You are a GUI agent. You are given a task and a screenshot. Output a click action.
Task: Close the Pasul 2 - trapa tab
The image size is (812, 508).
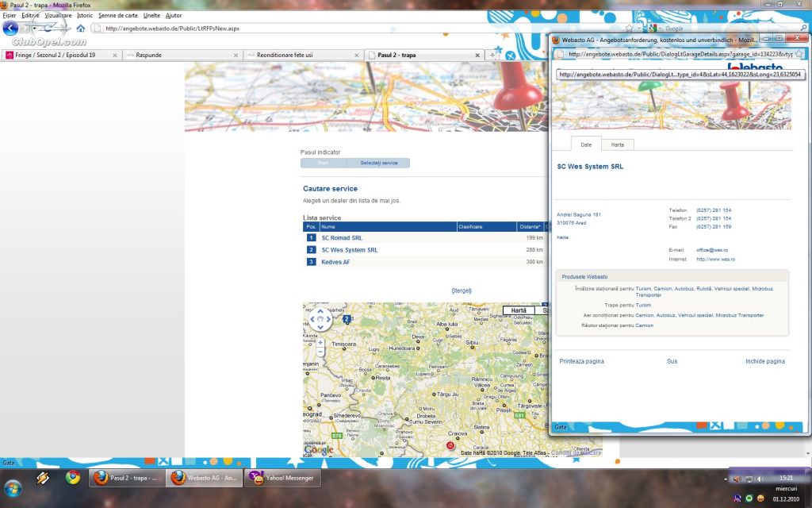[x=477, y=55]
